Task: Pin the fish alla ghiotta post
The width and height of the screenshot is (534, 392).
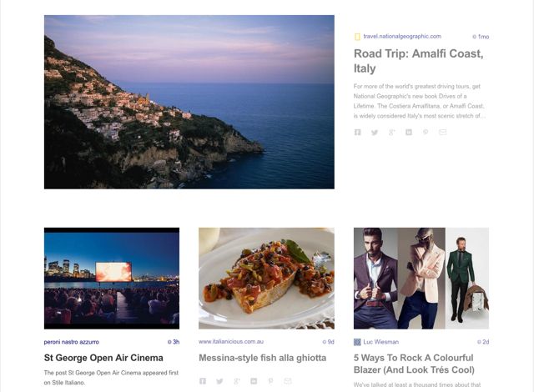Action: 270,380
